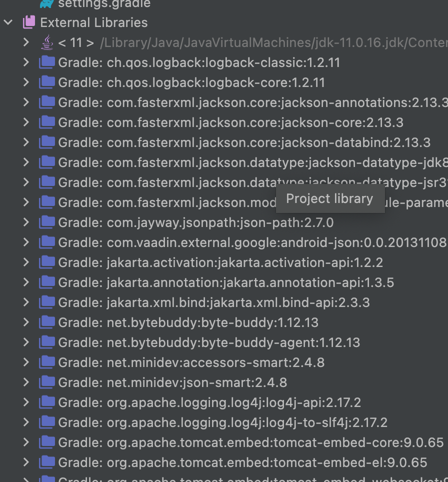Select jackson-databind:2.13.3 row text
This screenshot has width=448, height=482.
click(x=244, y=142)
